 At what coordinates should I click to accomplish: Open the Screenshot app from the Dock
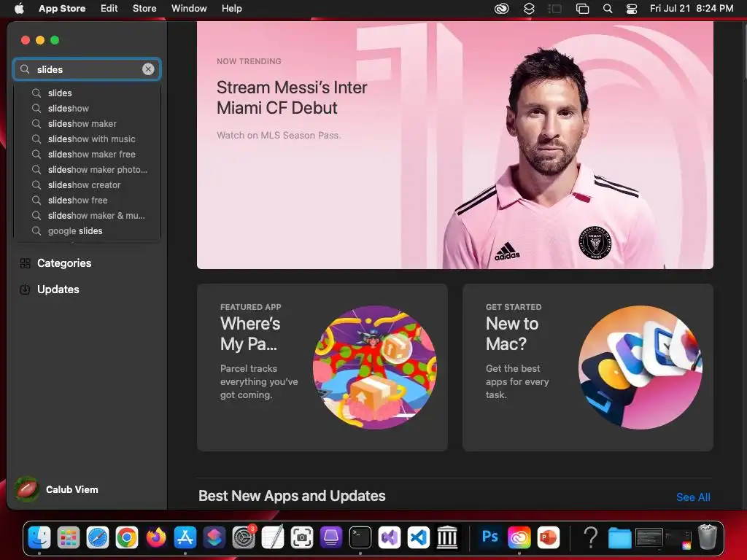(x=302, y=537)
